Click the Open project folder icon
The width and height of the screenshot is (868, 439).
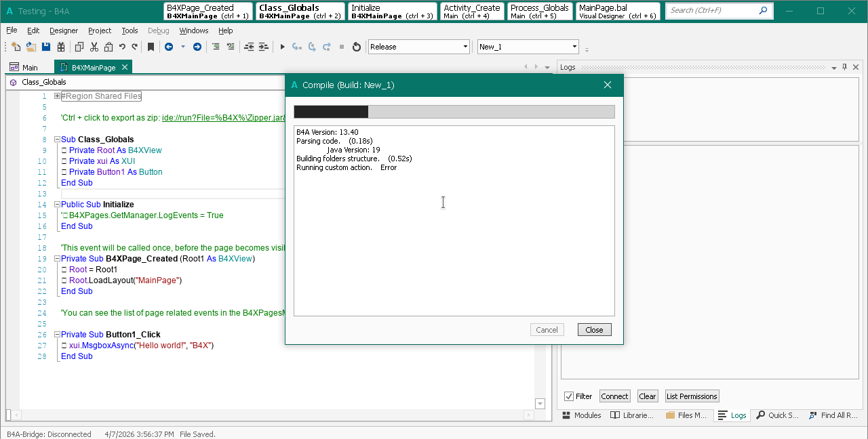point(31,47)
